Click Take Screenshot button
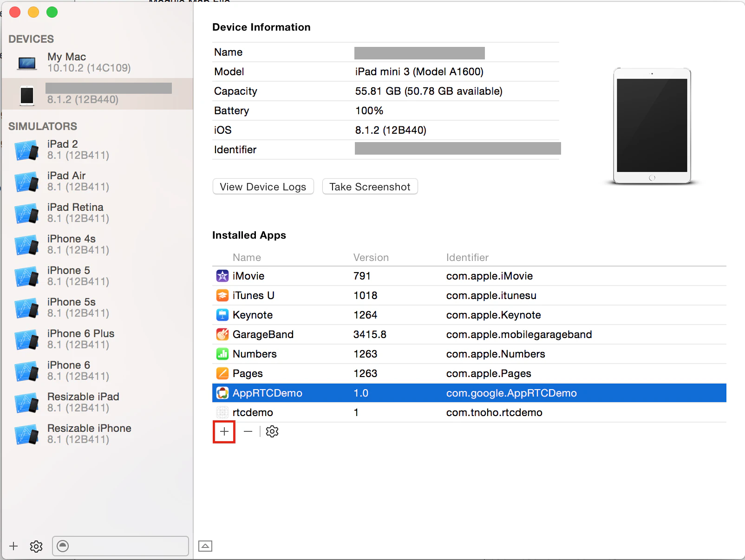This screenshot has width=745, height=560. point(370,187)
